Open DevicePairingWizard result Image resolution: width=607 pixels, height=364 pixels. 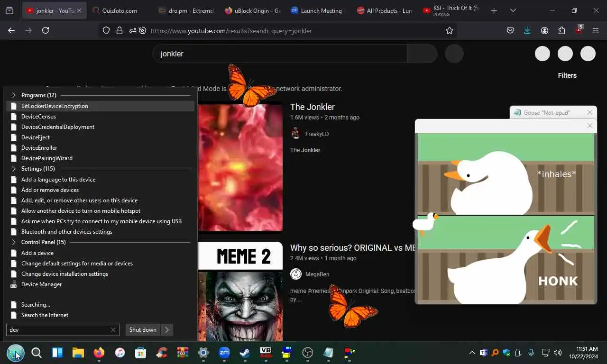tap(101, 158)
